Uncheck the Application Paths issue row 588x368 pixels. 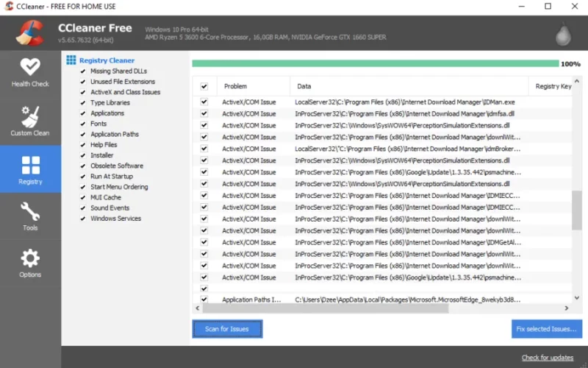[204, 300]
